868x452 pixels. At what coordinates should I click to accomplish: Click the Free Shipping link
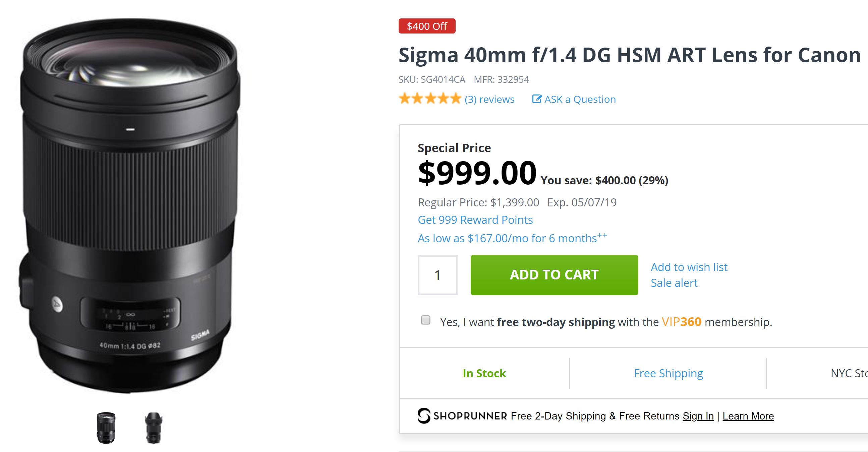tap(668, 373)
